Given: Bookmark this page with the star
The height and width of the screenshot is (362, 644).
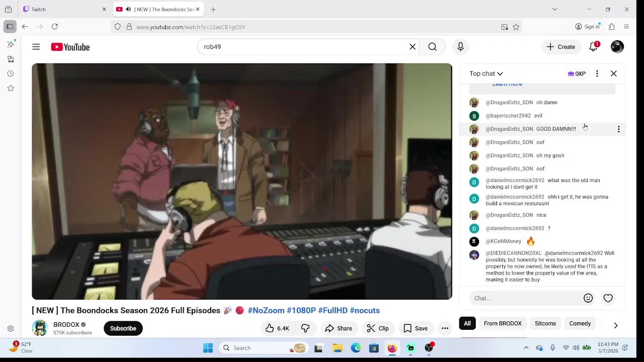Looking at the screenshot, I should pos(516,27).
